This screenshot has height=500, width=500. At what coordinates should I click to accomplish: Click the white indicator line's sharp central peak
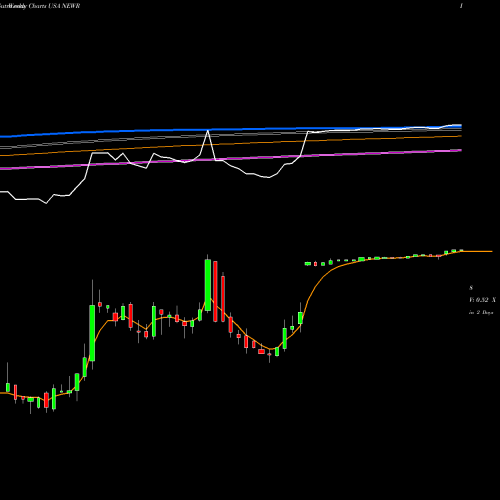tap(208, 131)
